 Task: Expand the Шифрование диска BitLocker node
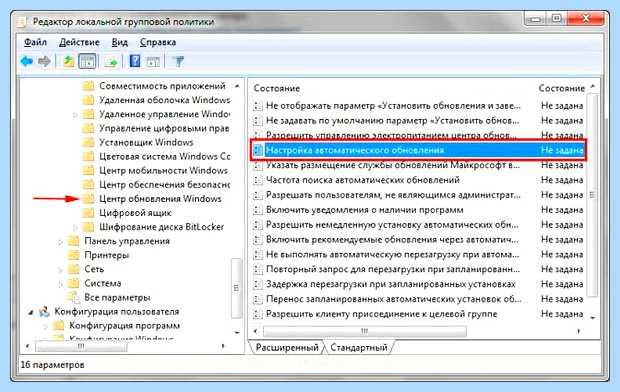(75, 227)
